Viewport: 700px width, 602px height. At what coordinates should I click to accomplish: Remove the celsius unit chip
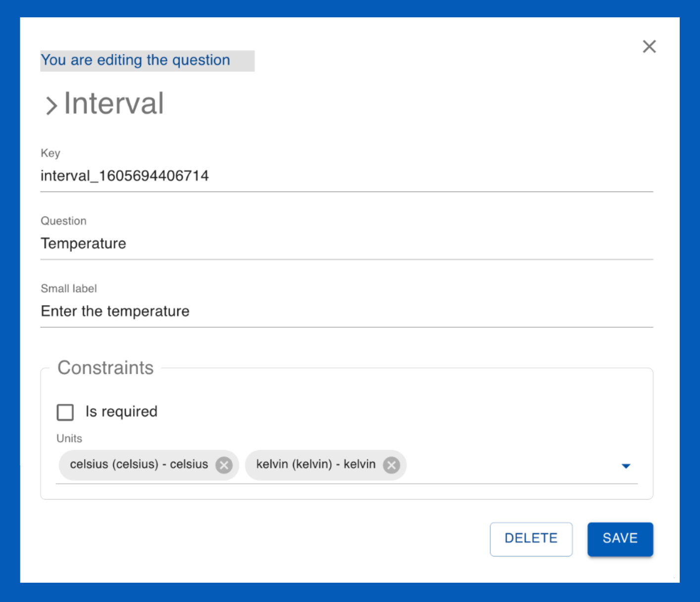(224, 465)
